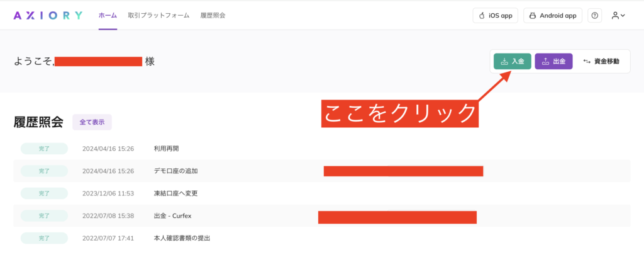Image resolution: width=644 pixels, height=269 pixels.
Task: Click 完了 status badge for 本人確認書類の提出
Action: coord(44,238)
